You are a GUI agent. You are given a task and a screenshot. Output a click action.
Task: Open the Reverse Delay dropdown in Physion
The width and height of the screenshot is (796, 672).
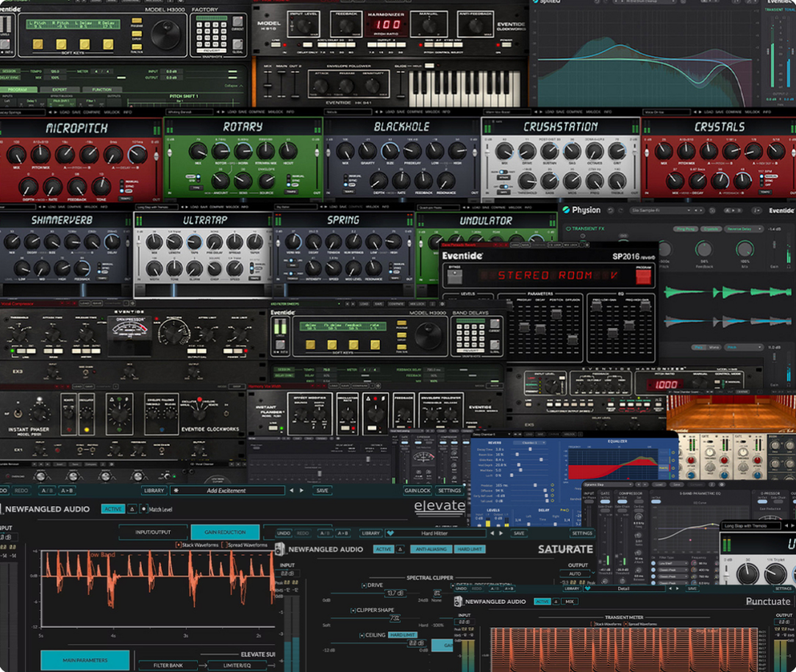point(742,228)
